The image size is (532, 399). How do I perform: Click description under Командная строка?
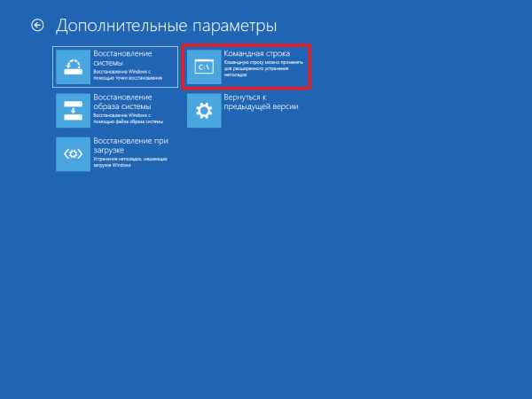click(x=263, y=68)
